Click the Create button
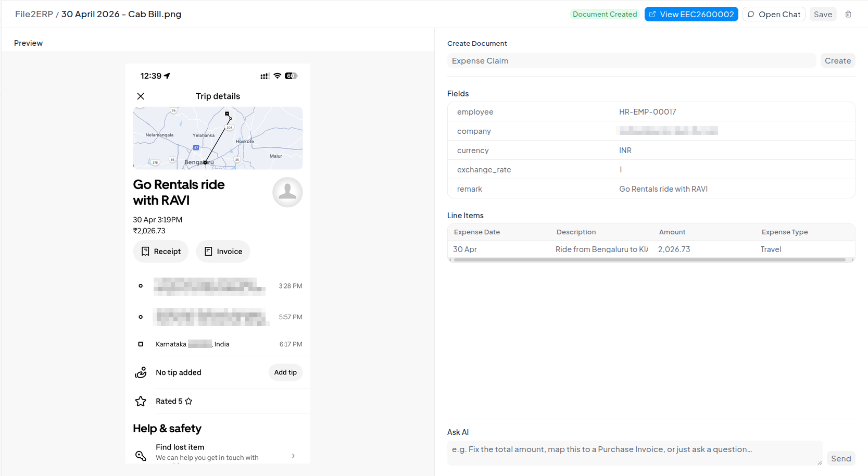Viewport: 868px width, 476px height. (x=838, y=60)
